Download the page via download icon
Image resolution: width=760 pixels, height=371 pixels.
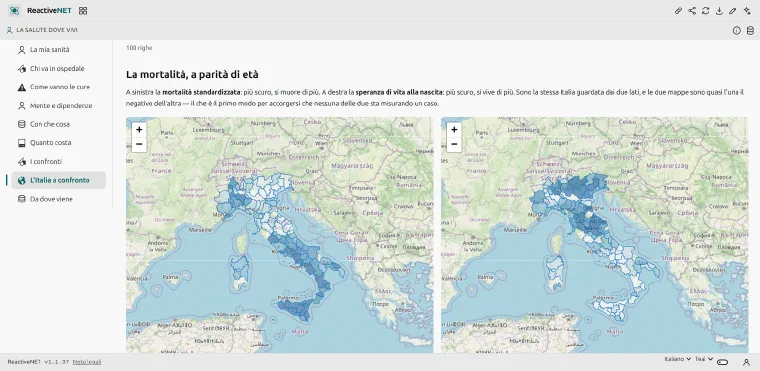[x=719, y=11]
